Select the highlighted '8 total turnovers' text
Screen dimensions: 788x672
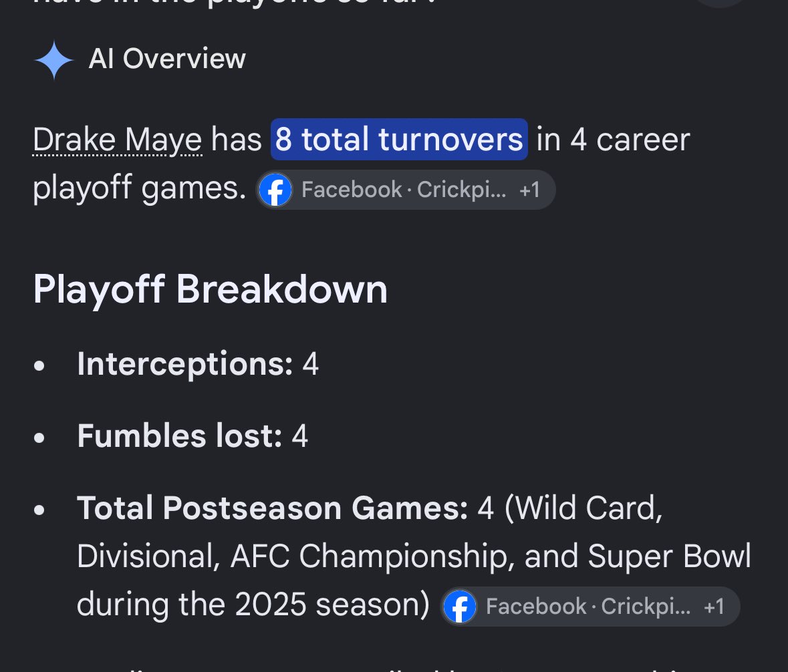[399, 139]
